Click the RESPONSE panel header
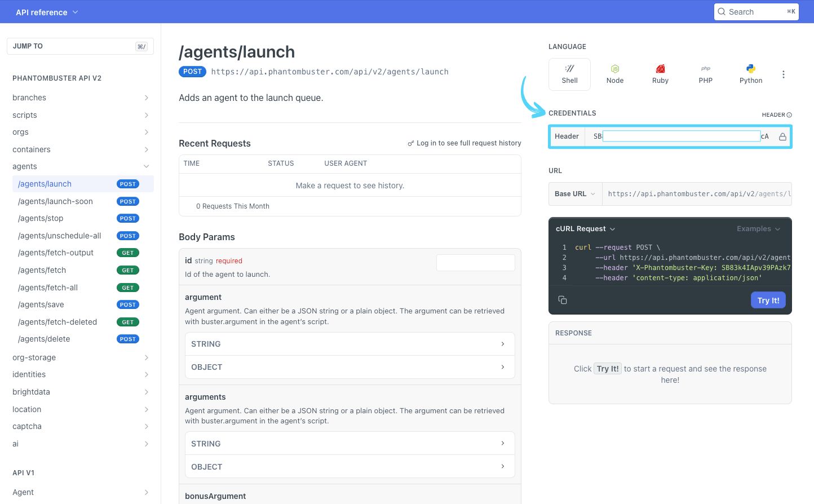This screenshot has width=814, height=504. pyautogui.click(x=670, y=333)
